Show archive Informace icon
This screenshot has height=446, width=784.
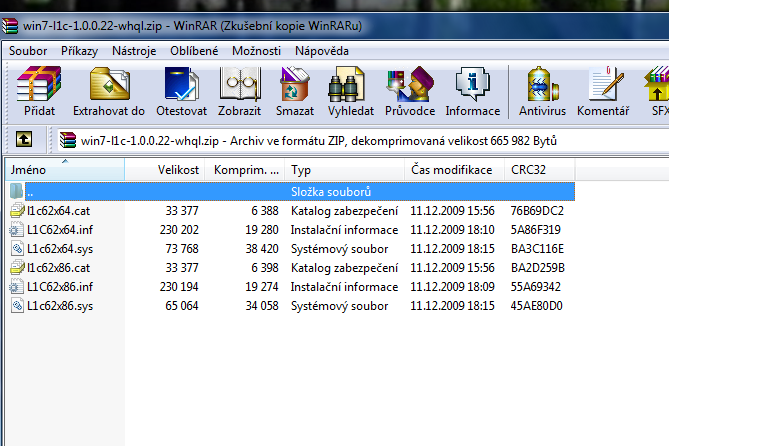click(x=472, y=84)
